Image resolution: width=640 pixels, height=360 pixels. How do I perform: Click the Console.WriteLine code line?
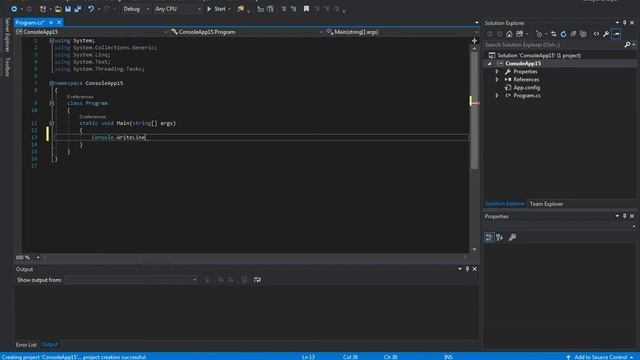[x=119, y=137]
